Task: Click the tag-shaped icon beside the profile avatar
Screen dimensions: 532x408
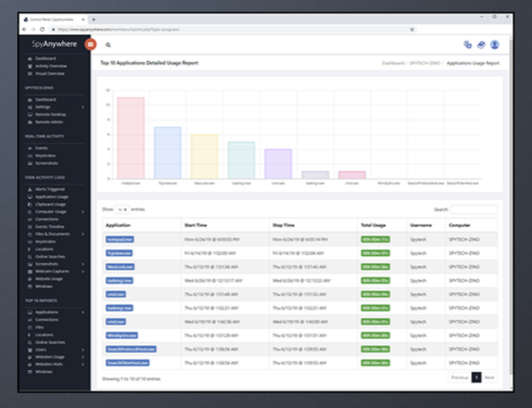Action: (481, 45)
